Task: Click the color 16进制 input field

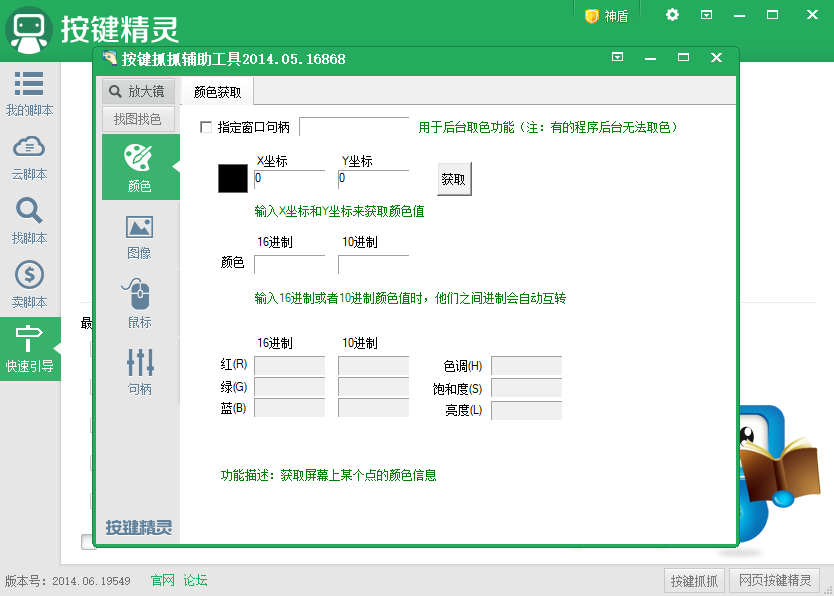Action: point(289,264)
